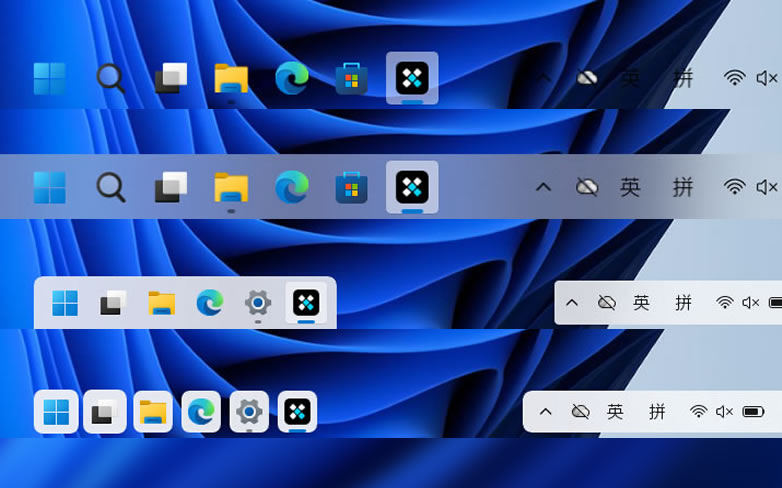Image resolution: width=782 pixels, height=488 pixels.
Task: Click OneDrive cloud in tray showing full battery
Action: 581,412
